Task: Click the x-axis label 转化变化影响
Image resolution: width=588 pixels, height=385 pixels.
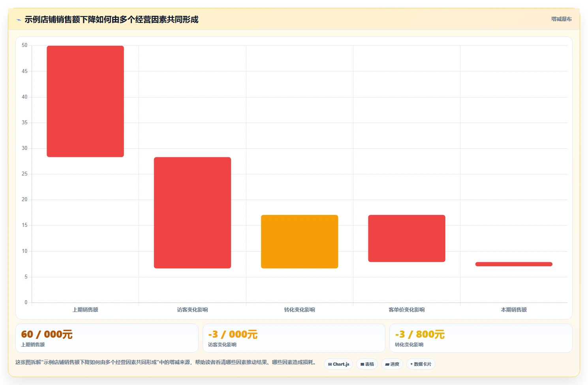Action: point(299,310)
